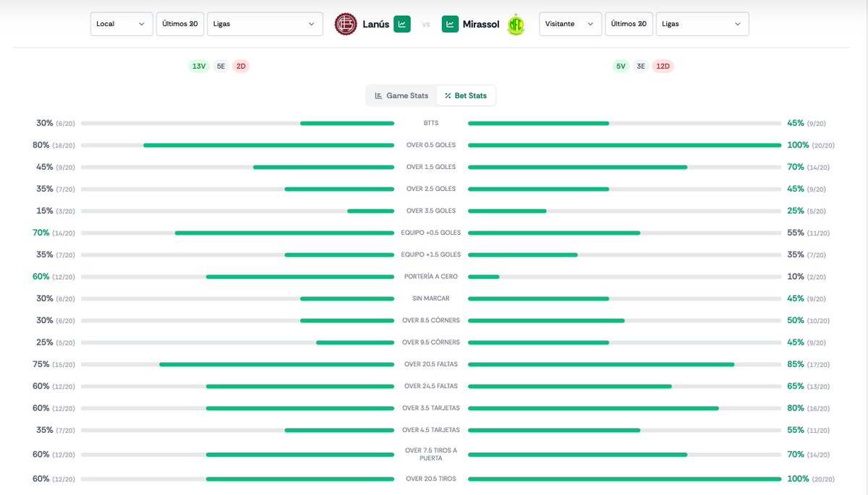Click the EQUIPO +0.5 GOLES label
868x495 pixels.
click(x=431, y=233)
